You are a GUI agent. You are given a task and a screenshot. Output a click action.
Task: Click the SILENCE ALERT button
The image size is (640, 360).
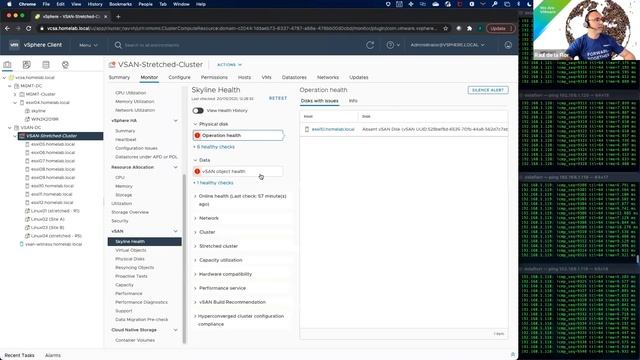click(x=488, y=90)
